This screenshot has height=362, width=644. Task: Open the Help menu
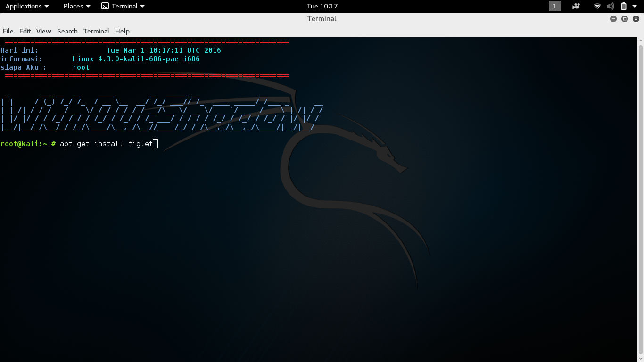point(122,31)
